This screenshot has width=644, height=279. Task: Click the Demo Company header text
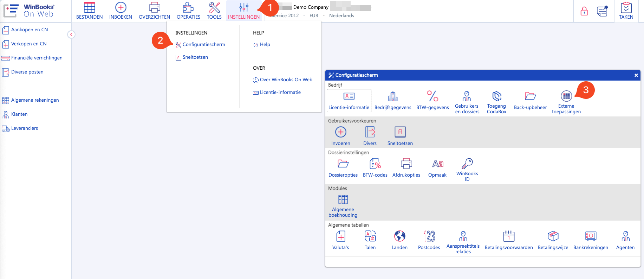click(311, 7)
